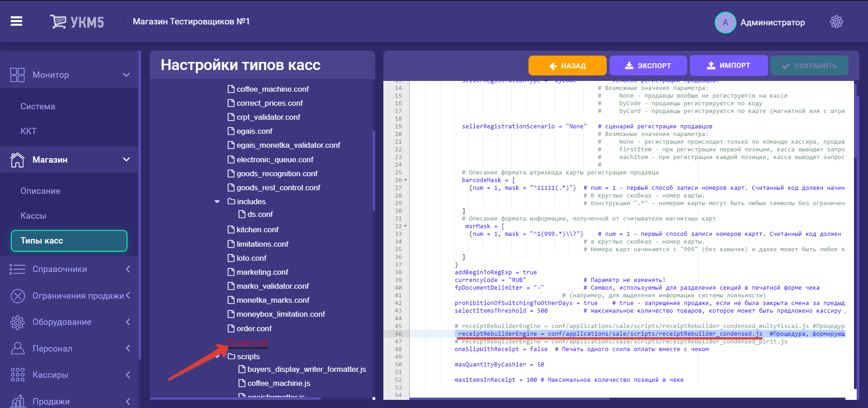
Task: Click the Персонал person icon
Action: (x=17, y=348)
